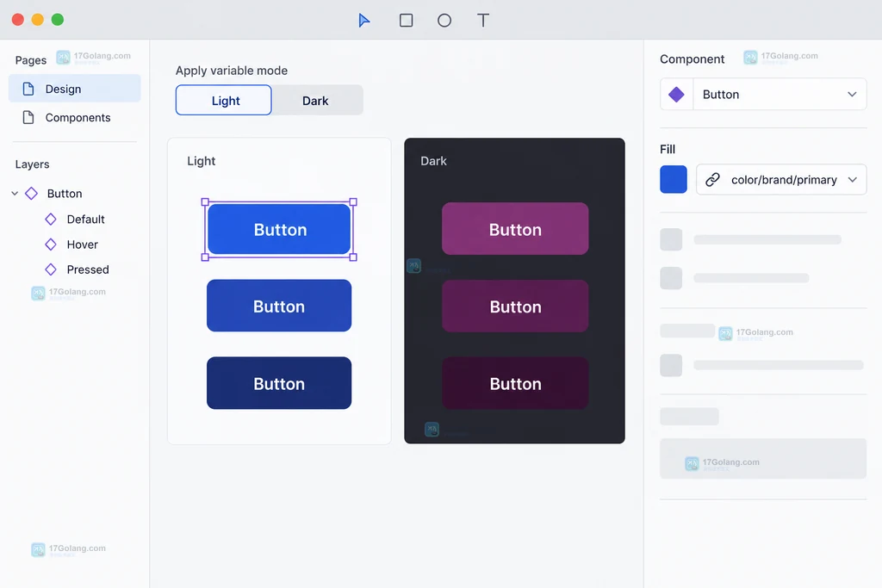Click the Light frame title
Image resolution: width=882 pixels, height=588 pixels.
(x=202, y=161)
